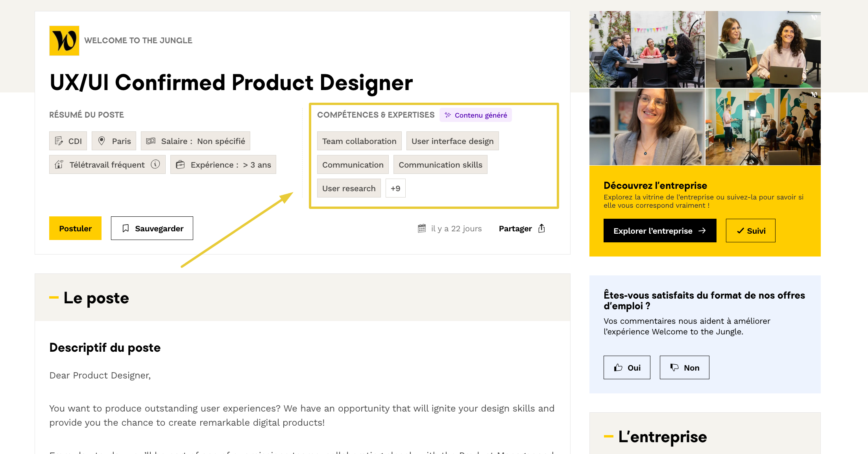Viewport: 868px width, 454px height.
Task: Select the User interface design skill tag
Action: coord(452,141)
